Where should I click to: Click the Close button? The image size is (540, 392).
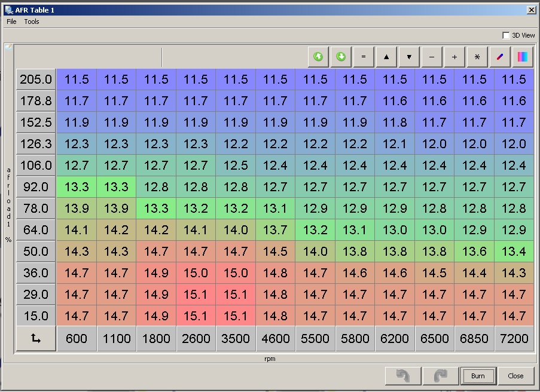point(515,376)
